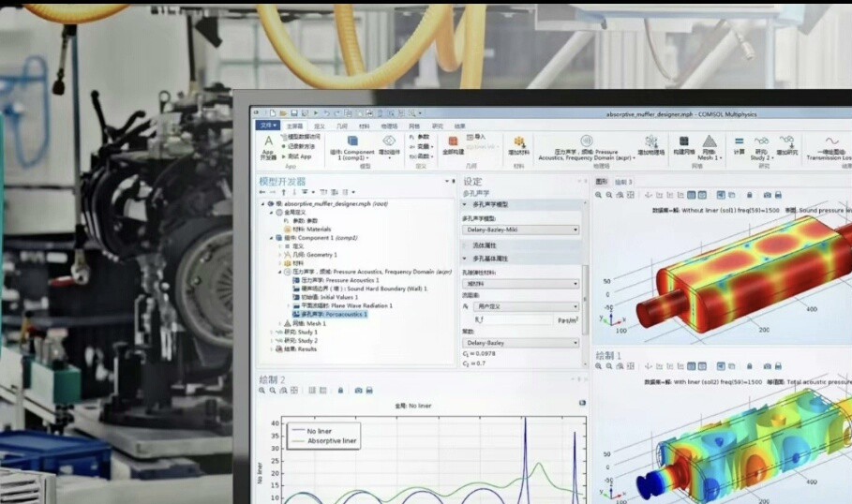This screenshot has height=504, width=852.
Task: Open the App 开发器 (Application Builder) button
Action: point(268,147)
